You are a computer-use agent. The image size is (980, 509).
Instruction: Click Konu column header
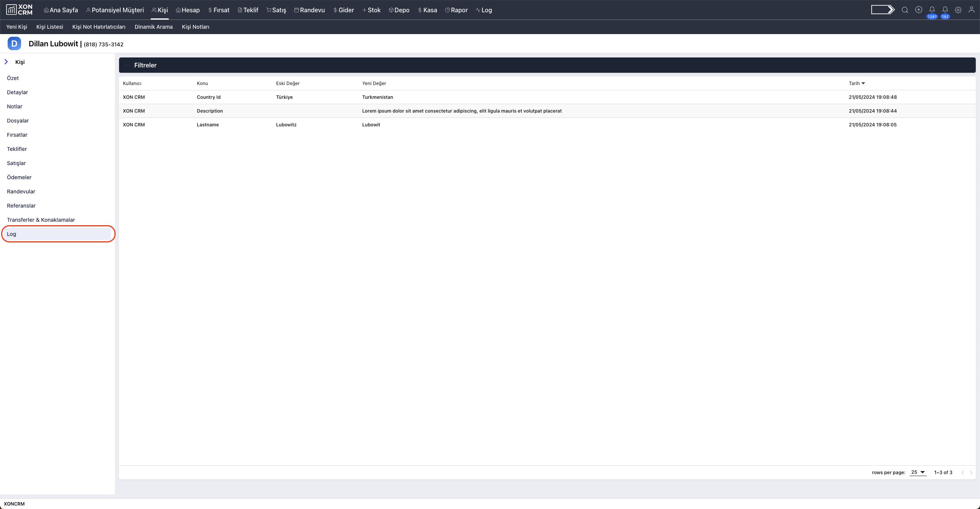203,83
